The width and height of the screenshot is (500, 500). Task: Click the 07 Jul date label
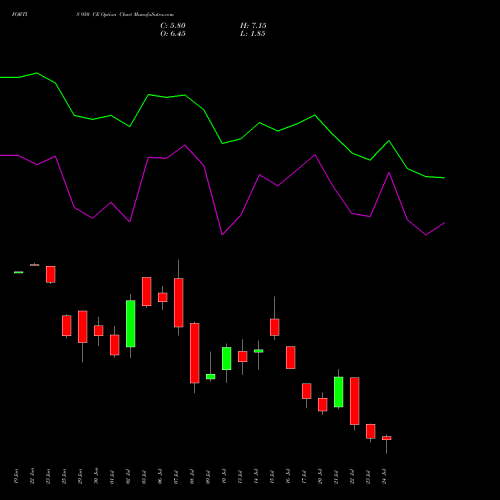click(176, 477)
